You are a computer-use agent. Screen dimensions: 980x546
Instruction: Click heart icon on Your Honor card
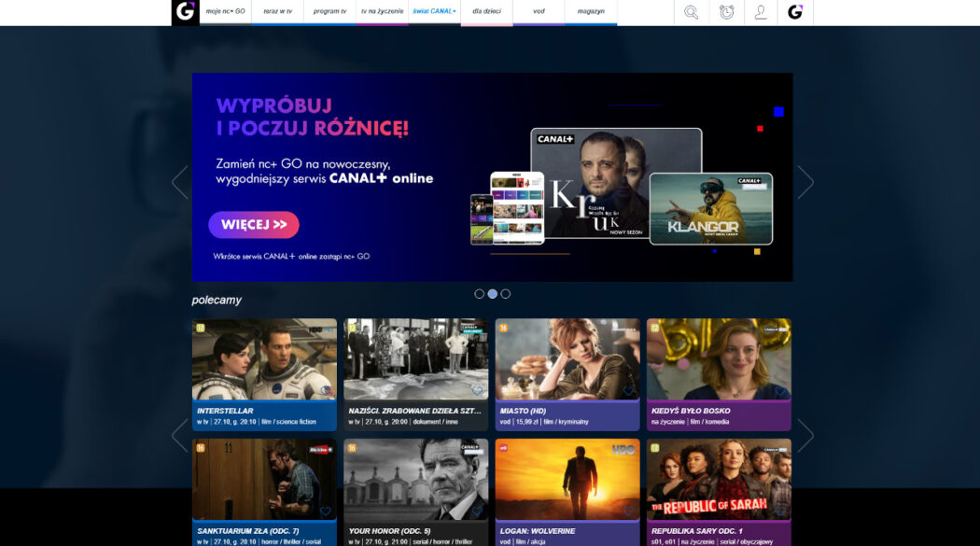pyautogui.click(x=477, y=511)
